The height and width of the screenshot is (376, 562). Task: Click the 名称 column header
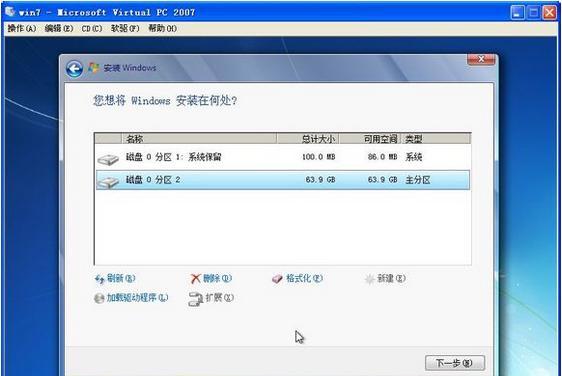click(199, 139)
